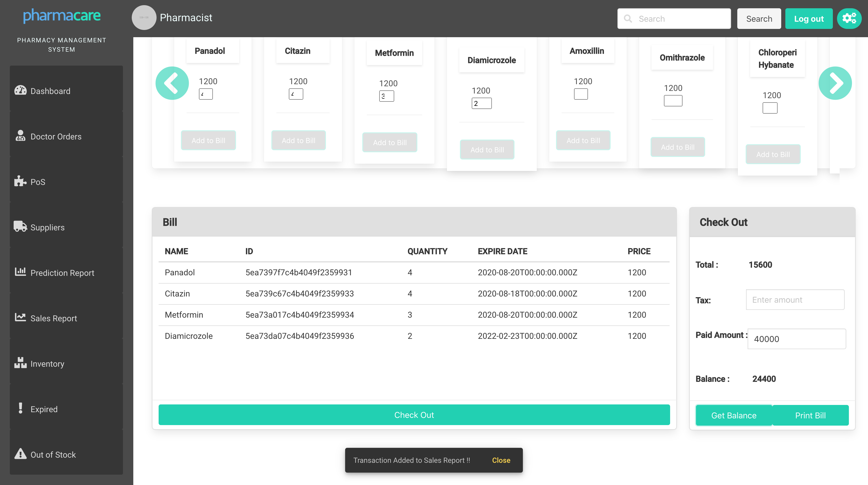
Task: Open the Expired sidebar item
Action: (44, 409)
